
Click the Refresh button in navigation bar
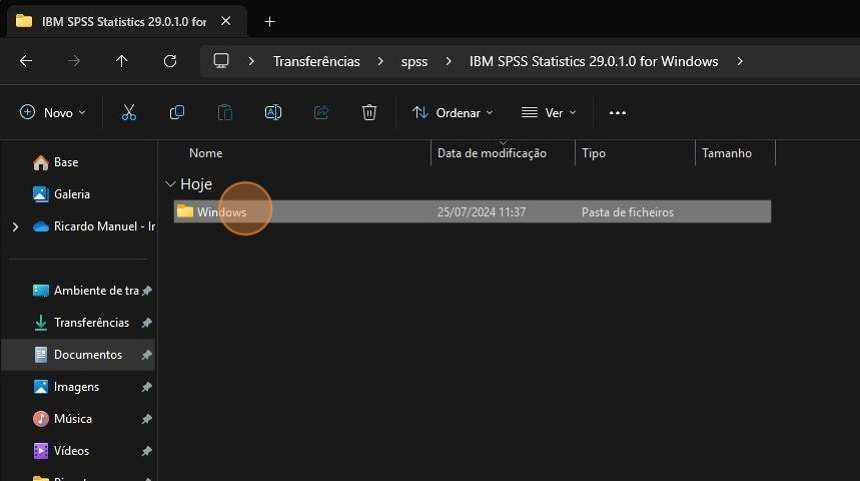tap(170, 61)
